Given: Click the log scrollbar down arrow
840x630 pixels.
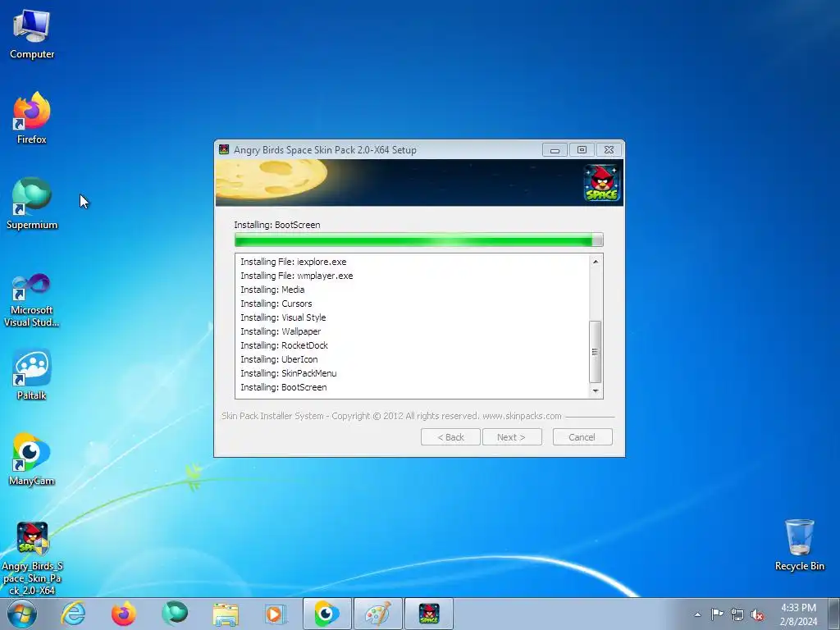Looking at the screenshot, I should [596, 391].
